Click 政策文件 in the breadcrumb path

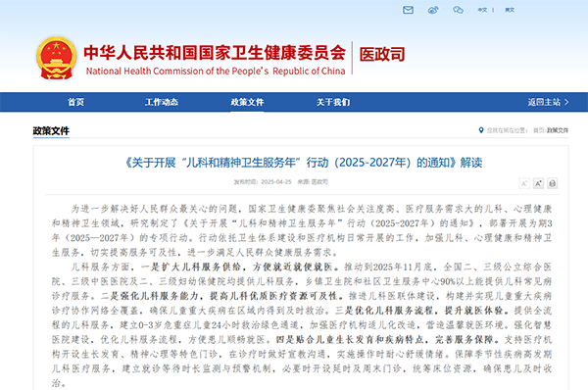[558, 130]
